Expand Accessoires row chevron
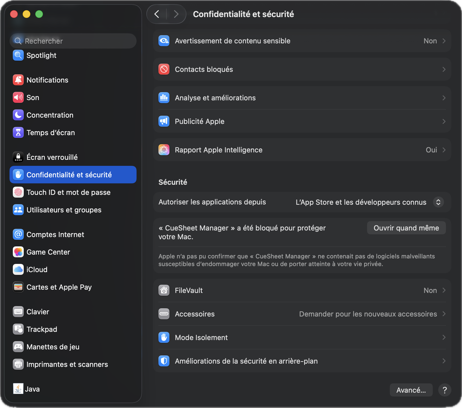This screenshot has height=408, width=462. [444, 314]
